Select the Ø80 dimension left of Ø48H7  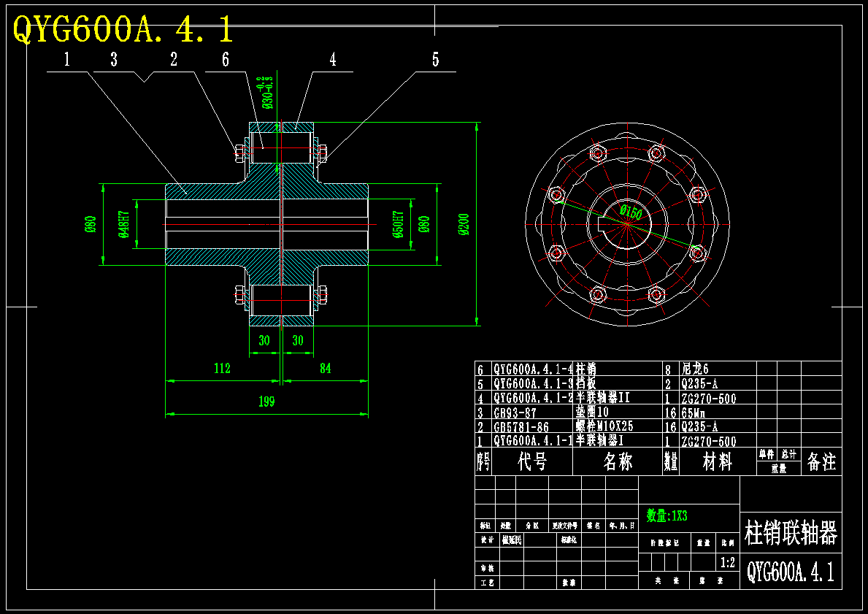[91, 224]
